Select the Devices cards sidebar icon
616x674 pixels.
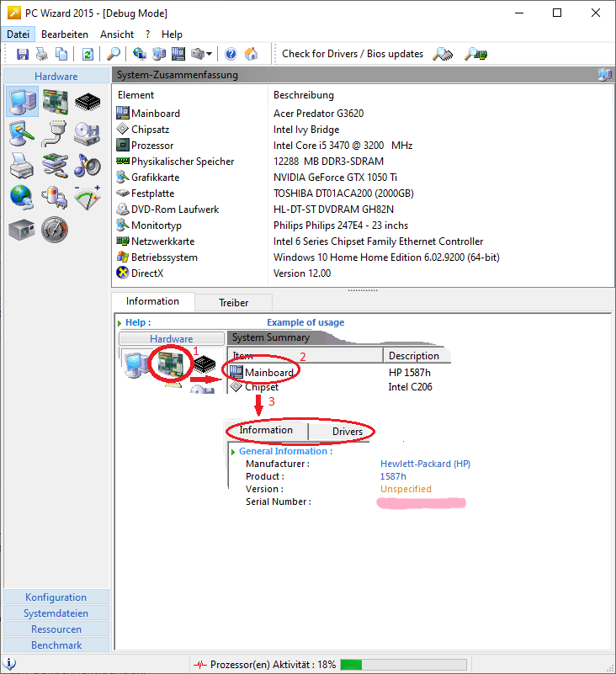[55, 166]
